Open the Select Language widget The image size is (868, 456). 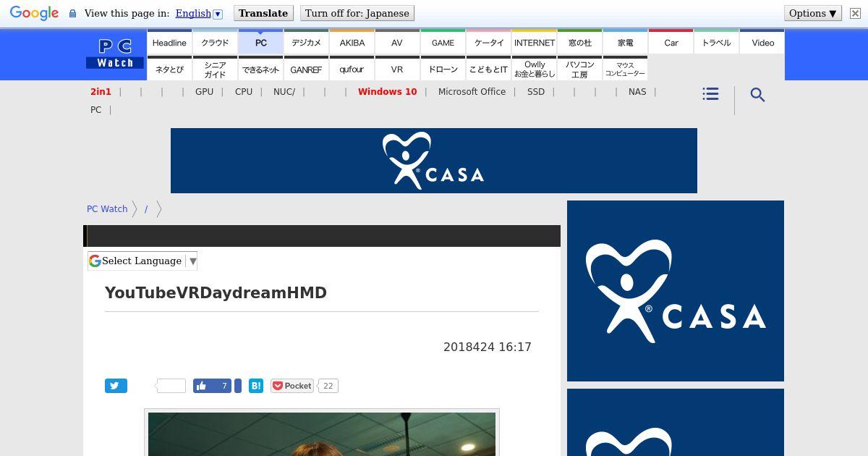click(142, 261)
